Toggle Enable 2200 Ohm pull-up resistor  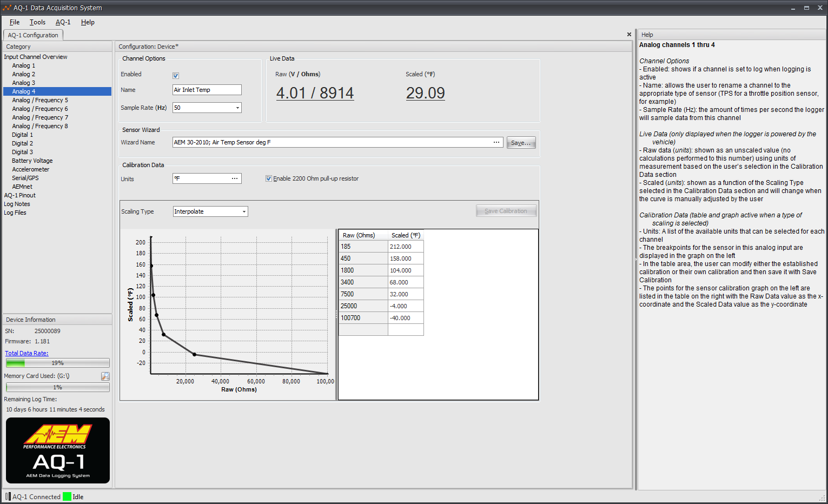click(x=269, y=178)
